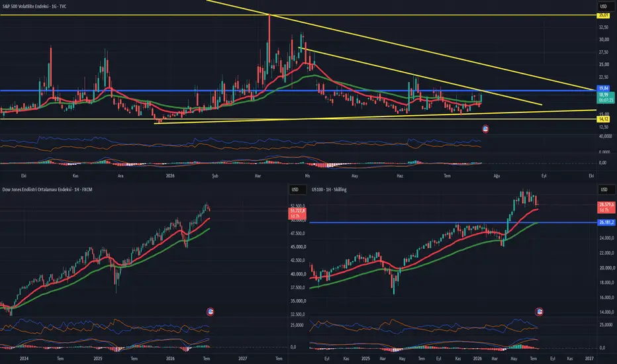Click the US flag event icon on VIX chart
617x364 pixels.
tap(485, 129)
